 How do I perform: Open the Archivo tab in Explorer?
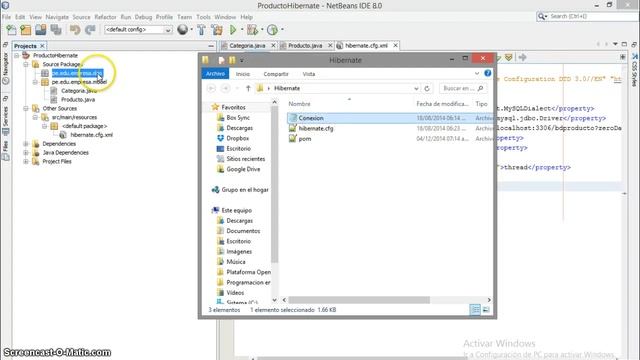click(x=215, y=74)
